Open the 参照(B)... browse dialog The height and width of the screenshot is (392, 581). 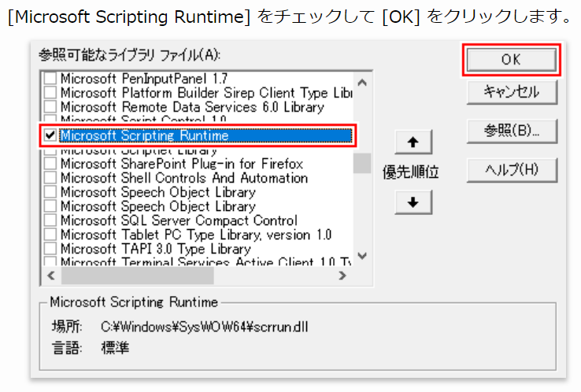click(512, 131)
